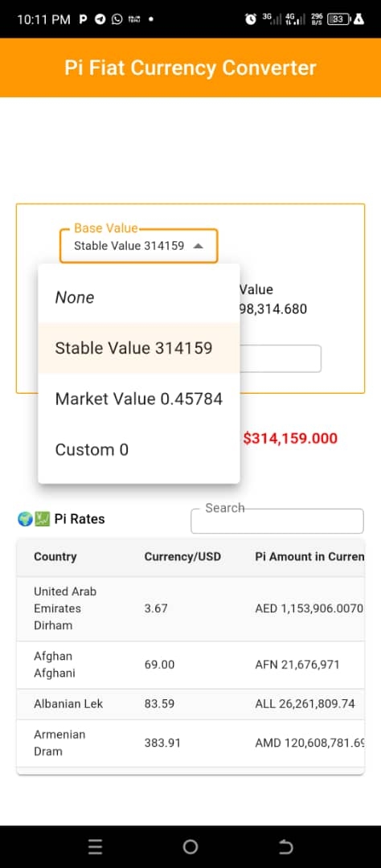The width and height of the screenshot is (381, 868).
Task: Pick Market Value 0.45784 option
Action: coord(138,399)
